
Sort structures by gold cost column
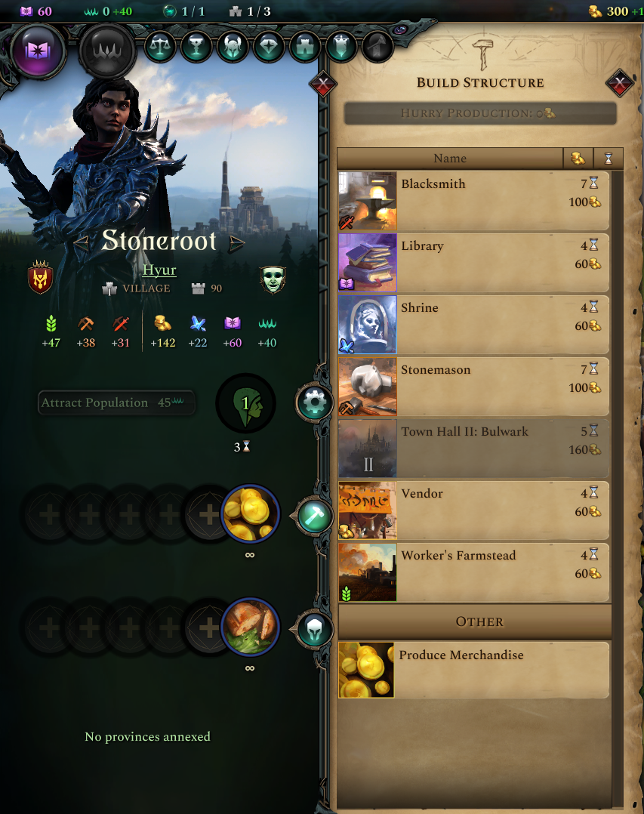coord(578,159)
